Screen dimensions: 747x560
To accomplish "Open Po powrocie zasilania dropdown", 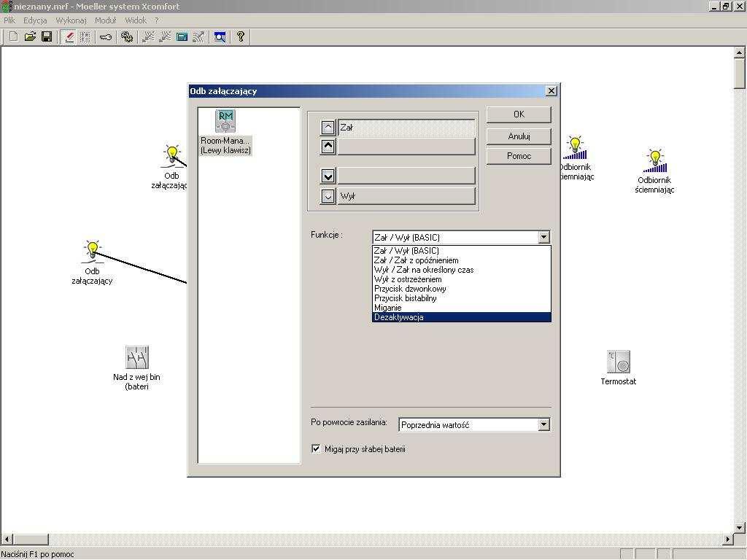I will tap(543, 425).
